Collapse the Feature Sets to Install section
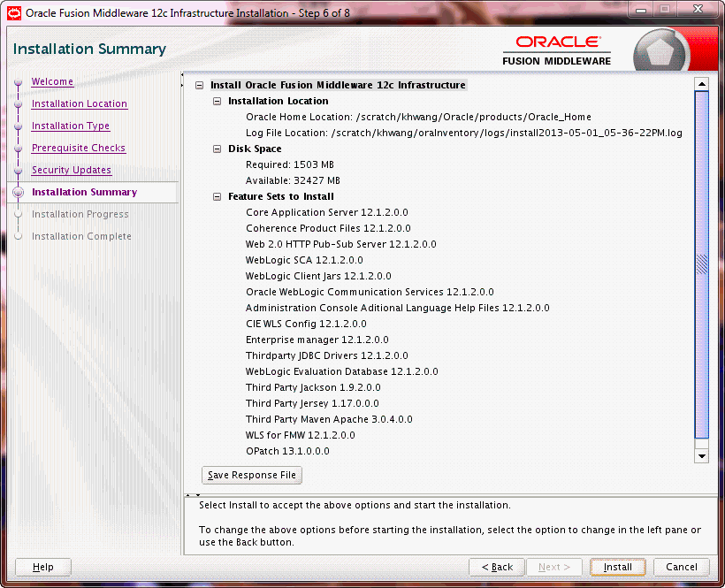 pos(217,197)
